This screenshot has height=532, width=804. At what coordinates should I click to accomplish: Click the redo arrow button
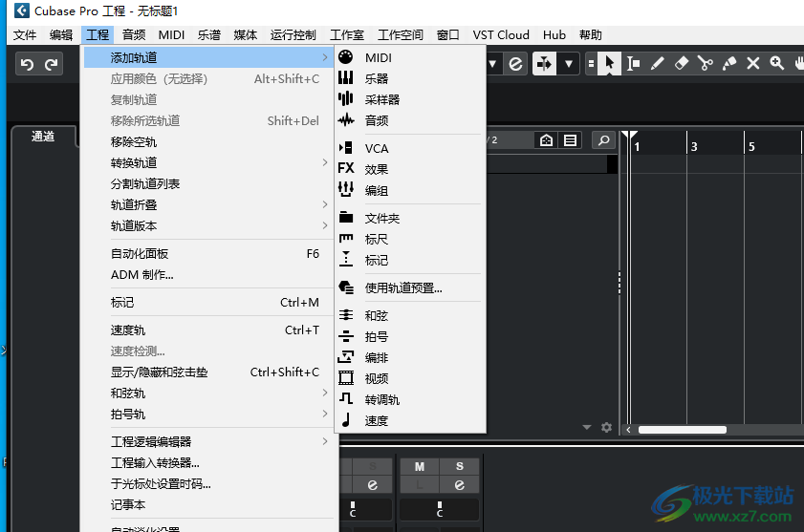pos(51,64)
